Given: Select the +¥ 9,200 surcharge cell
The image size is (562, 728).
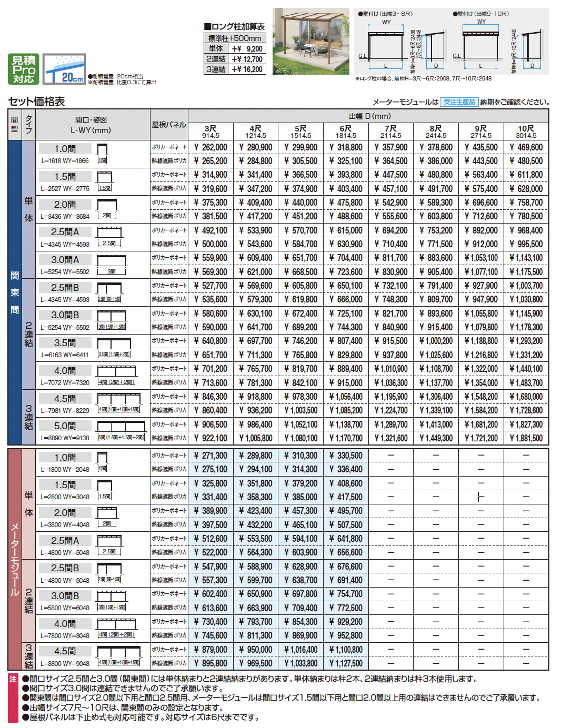Looking at the screenshot, I should (x=247, y=48).
